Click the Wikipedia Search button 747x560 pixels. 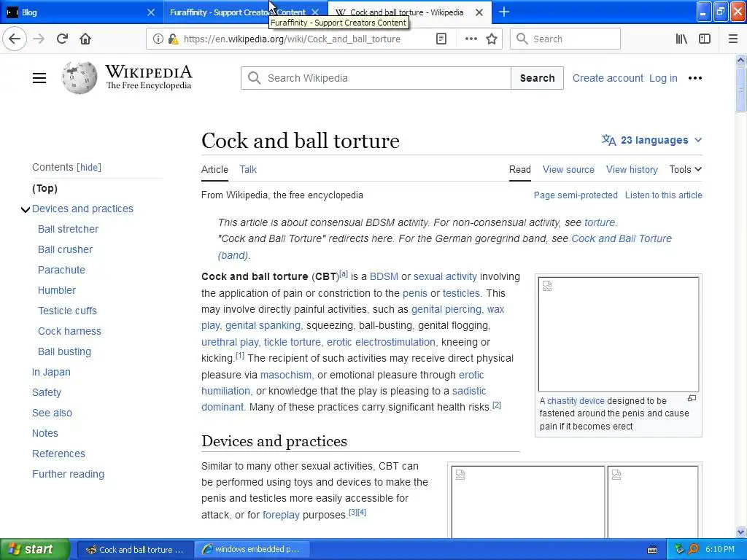coord(537,78)
